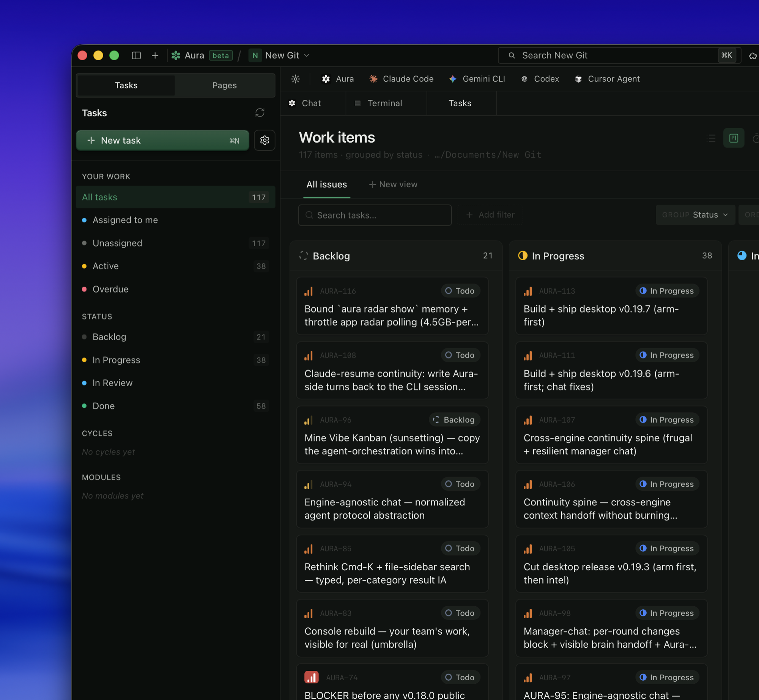Open Todo status pill on AURA-116
759x700 pixels.
click(x=460, y=291)
